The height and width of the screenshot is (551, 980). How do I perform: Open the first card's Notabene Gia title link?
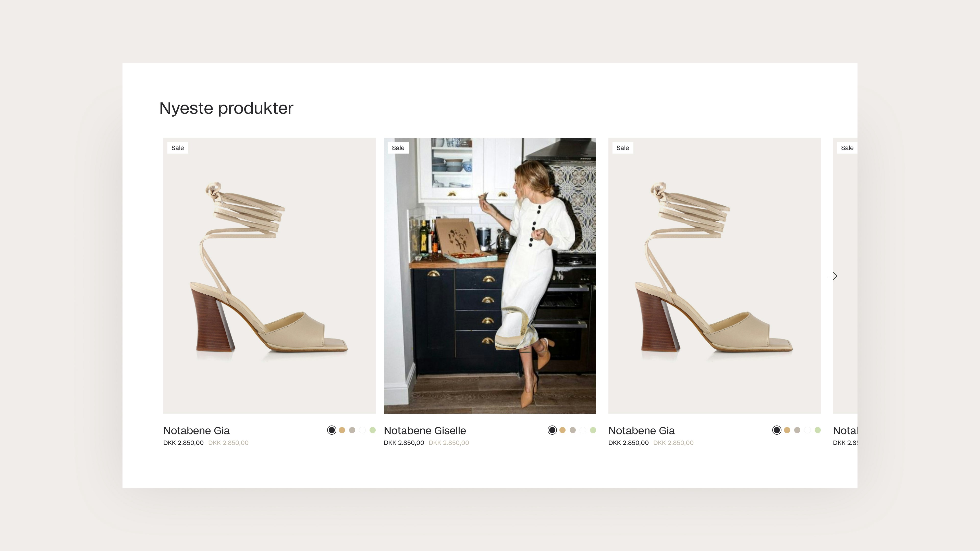196,430
